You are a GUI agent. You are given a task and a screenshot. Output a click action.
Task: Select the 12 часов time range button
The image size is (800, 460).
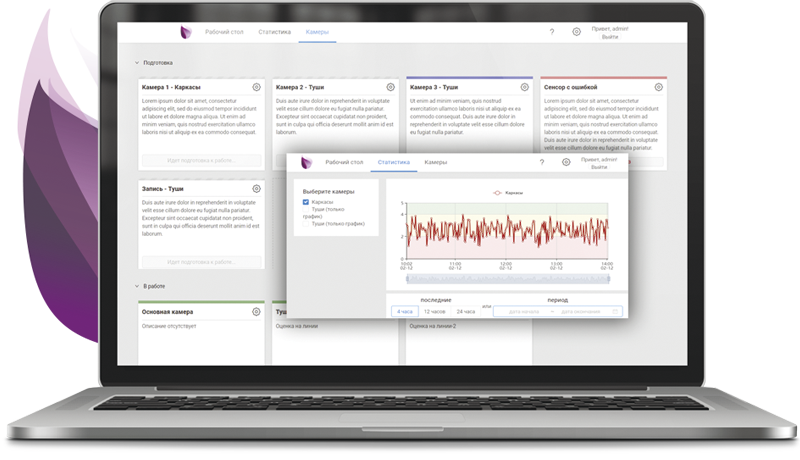click(x=434, y=312)
